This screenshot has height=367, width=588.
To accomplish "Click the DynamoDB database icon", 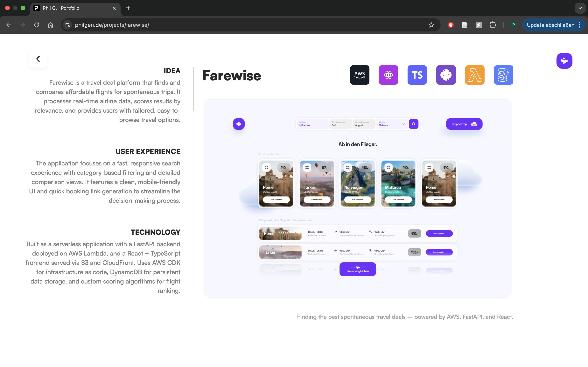I will coord(503,75).
